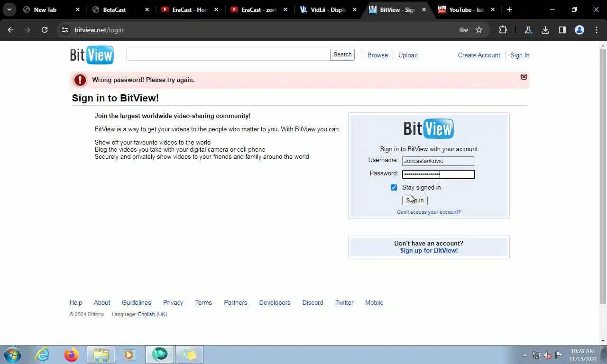Toggle the Chrome side panel icon
The image size is (607, 364).
click(562, 30)
